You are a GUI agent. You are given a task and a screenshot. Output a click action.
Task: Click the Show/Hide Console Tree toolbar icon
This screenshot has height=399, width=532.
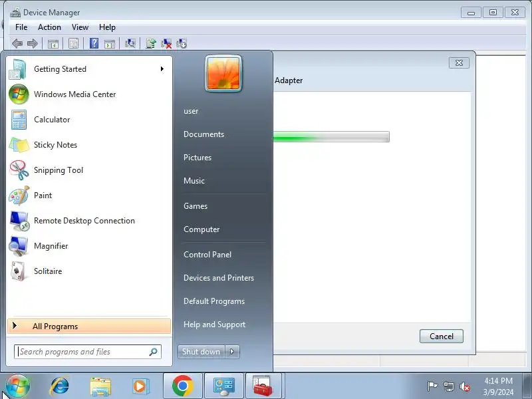pyautogui.click(x=53, y=44)
